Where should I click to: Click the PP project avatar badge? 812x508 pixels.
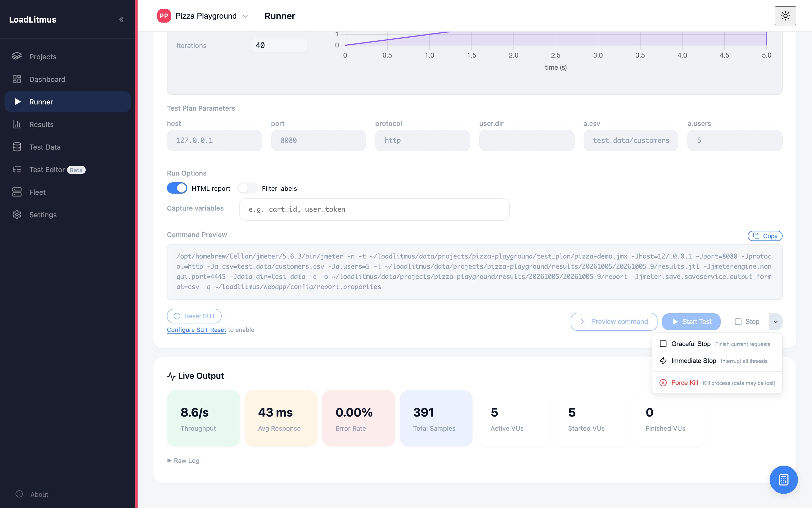coord(164,16)
